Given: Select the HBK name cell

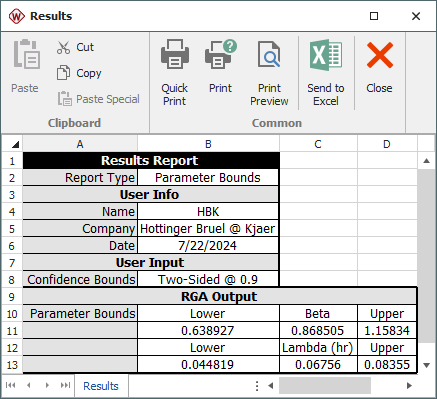Looking at the screenshot, I should pyautogui.click(x=208, y=212).
